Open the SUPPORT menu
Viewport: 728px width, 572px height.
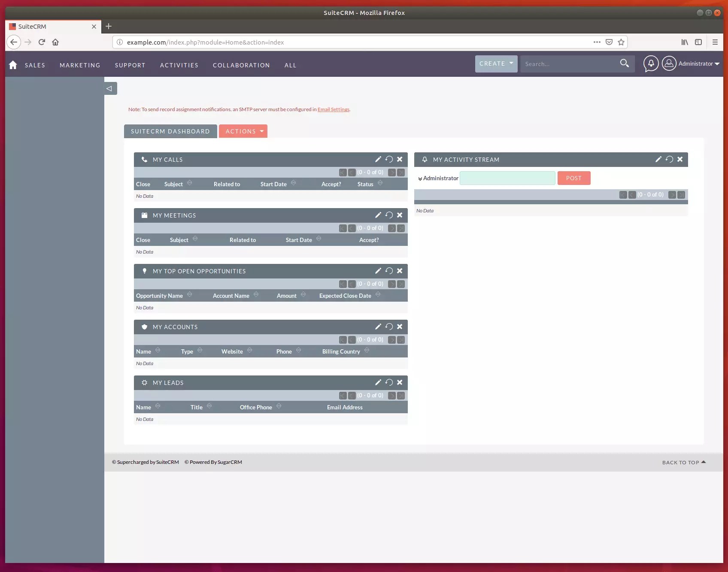click(130, 65)
